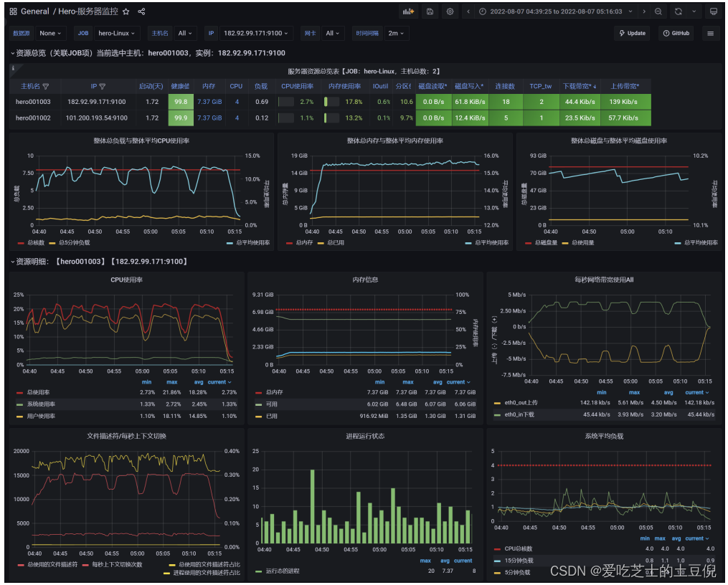
Task: Open the IP 182.92.99.171:9100 dropdown
Action: click(255, 34)
